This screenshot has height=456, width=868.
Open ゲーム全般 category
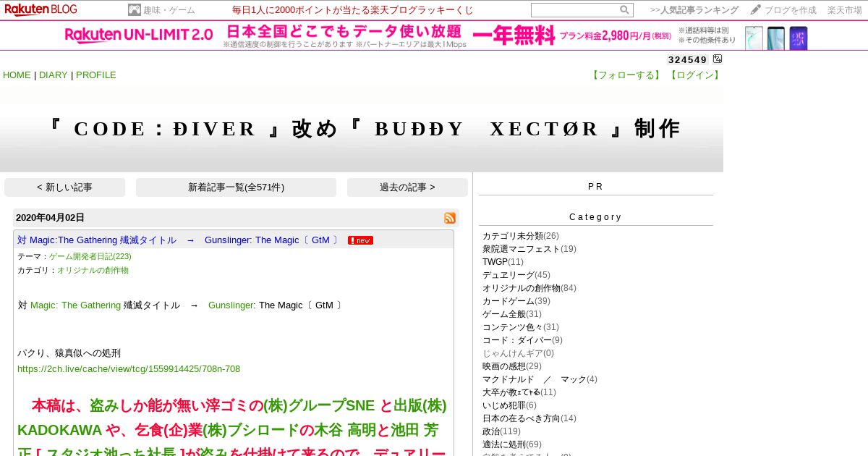coord(504,314)
